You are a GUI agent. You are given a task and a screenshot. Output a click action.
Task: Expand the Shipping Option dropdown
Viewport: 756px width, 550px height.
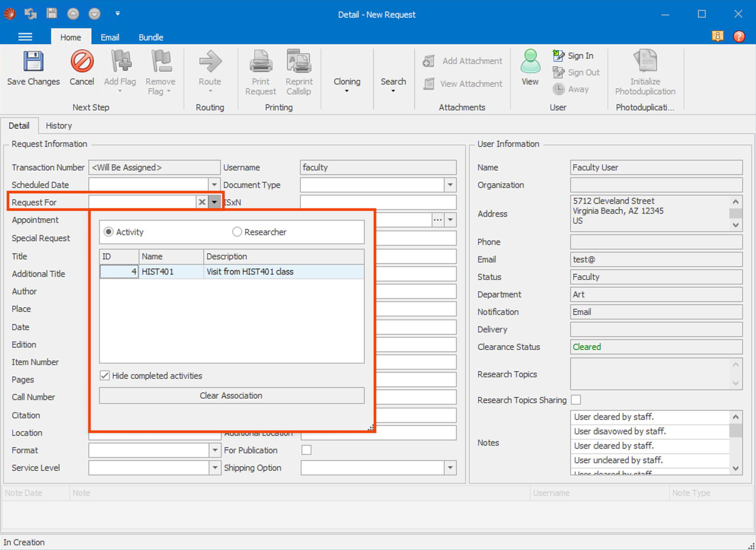coord(450,468)
